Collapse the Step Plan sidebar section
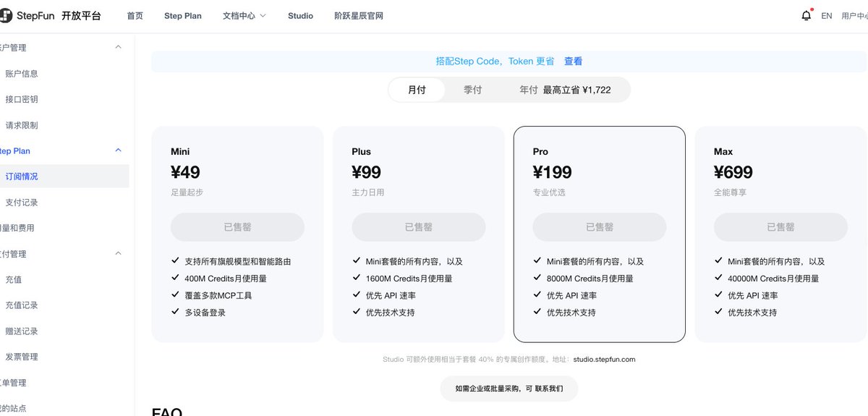 pos(119,150)
